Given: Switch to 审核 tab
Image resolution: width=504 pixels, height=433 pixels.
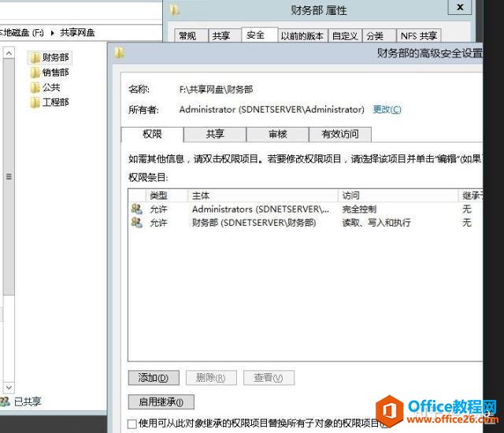Looking at the screenshot, I should [277, 135].
